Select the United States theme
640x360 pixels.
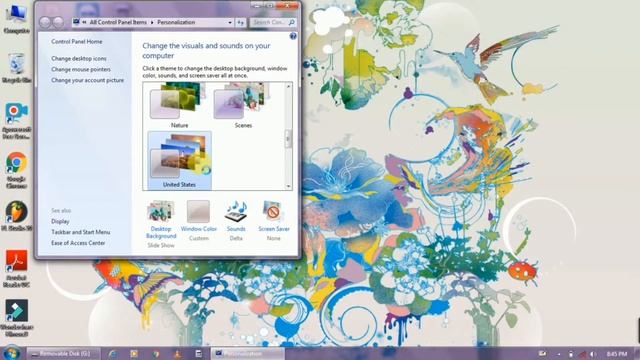pos(179,160)
